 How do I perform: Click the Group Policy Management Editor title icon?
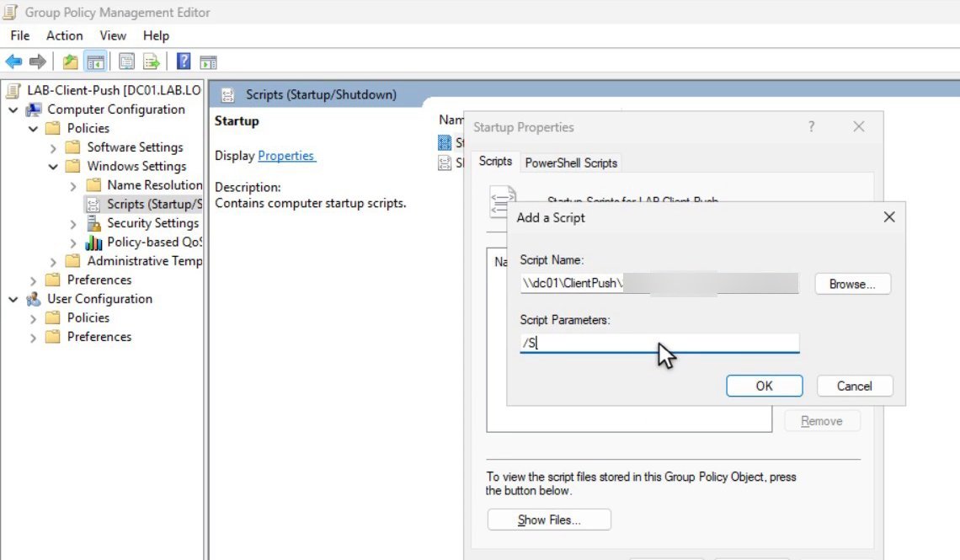pos(10,13)
